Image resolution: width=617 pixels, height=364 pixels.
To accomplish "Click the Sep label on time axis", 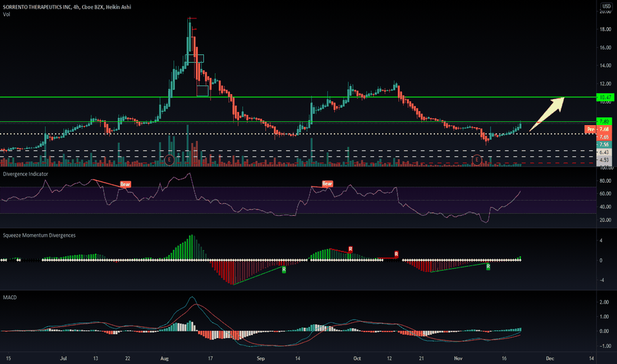I will point(260,359).
